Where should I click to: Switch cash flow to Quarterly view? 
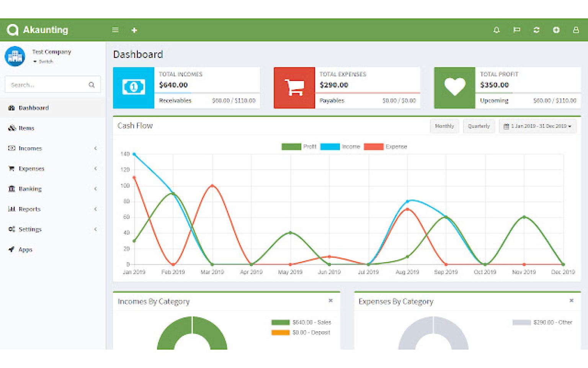coord(479,126)
